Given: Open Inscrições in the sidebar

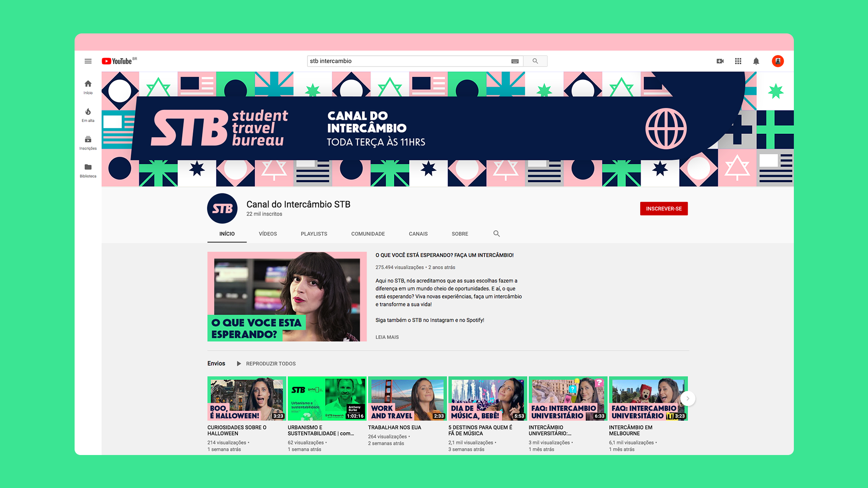Looking at the screenshot, I should point(88,143).
